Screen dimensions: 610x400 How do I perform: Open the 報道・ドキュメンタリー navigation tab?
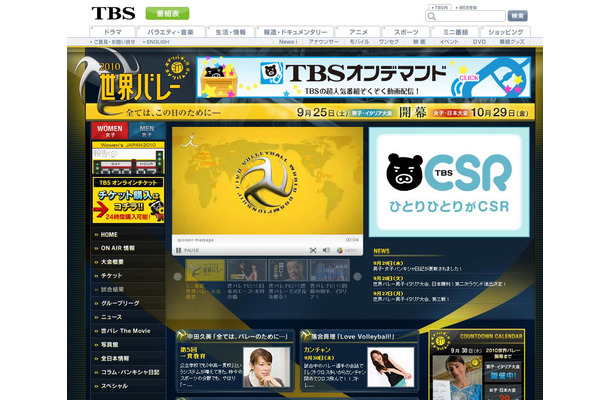pyautogui.click(x=295, y=32)
